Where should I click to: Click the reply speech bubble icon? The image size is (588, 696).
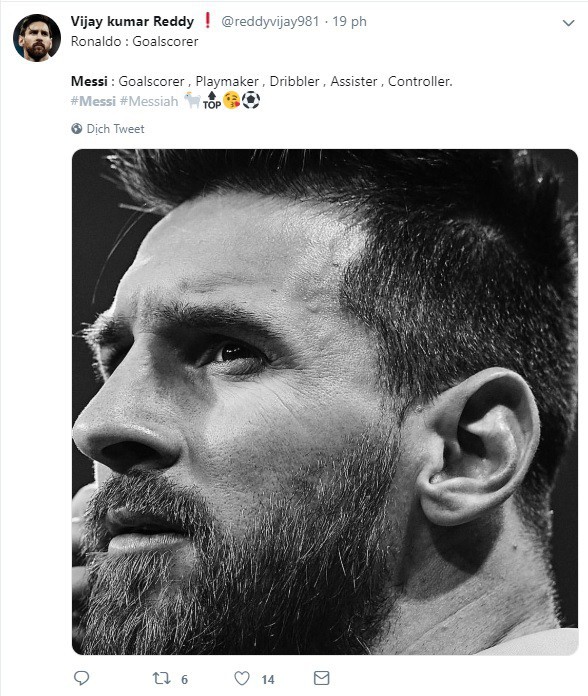[x=81, y=678]
